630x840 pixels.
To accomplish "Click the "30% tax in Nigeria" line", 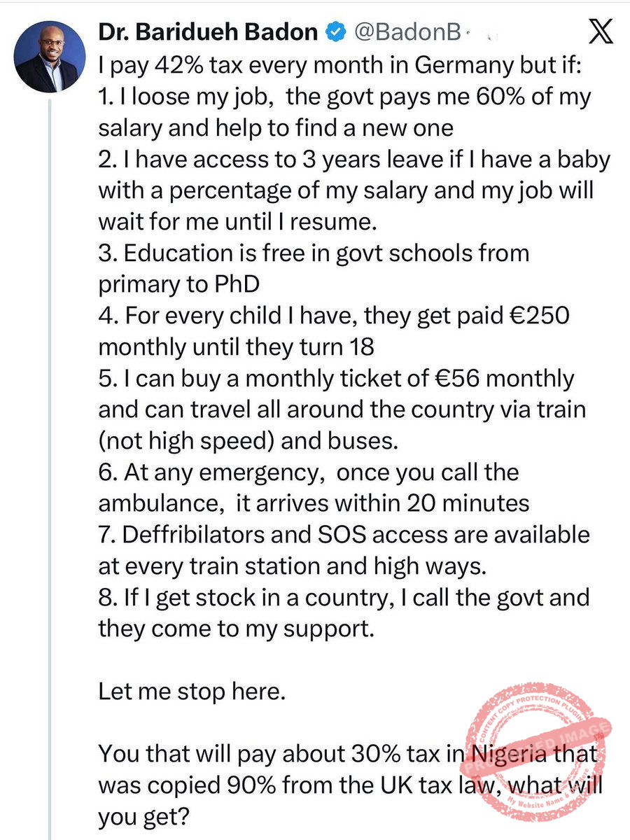I will [348, 755].
